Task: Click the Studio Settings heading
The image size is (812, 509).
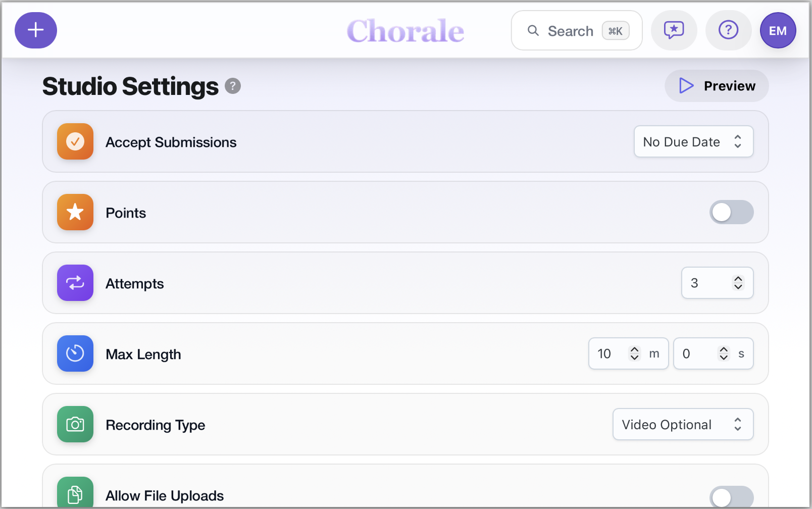Action: 130,86
